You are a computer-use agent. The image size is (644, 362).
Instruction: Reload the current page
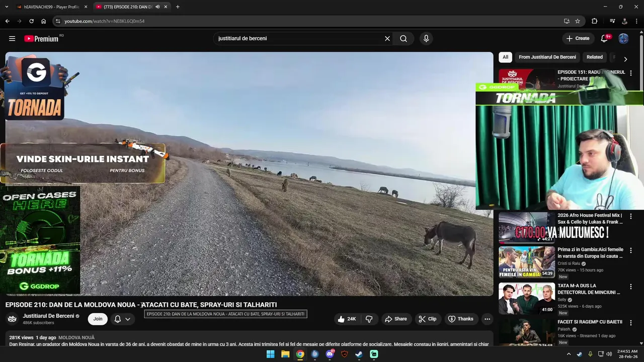[x=31, y=21]
